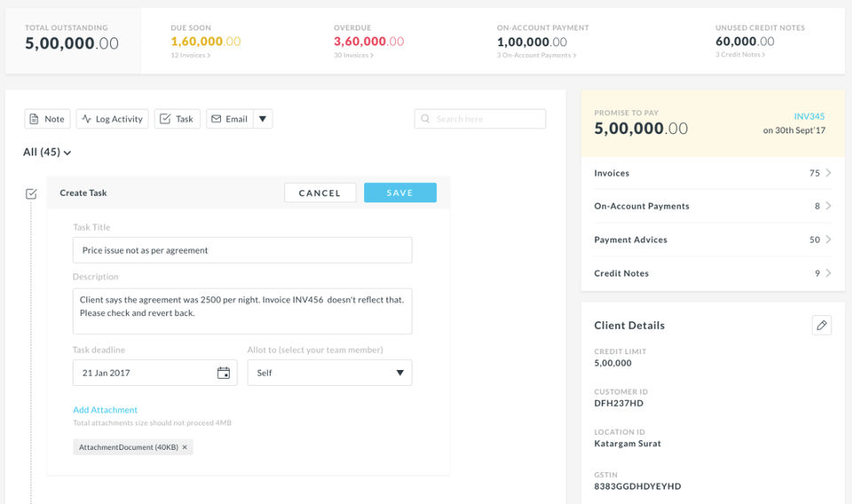Open the Allot to Self dropdown
Screen dimensions: 852x504
(x=330, y=373)
